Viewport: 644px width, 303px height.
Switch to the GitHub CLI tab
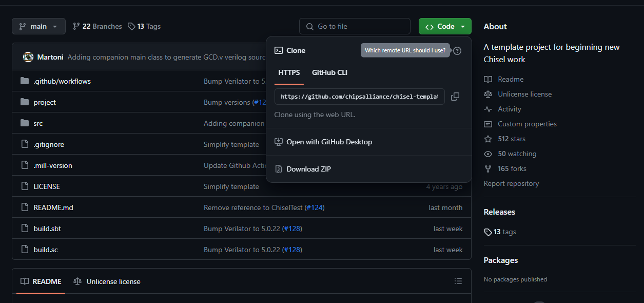[329, 72]
